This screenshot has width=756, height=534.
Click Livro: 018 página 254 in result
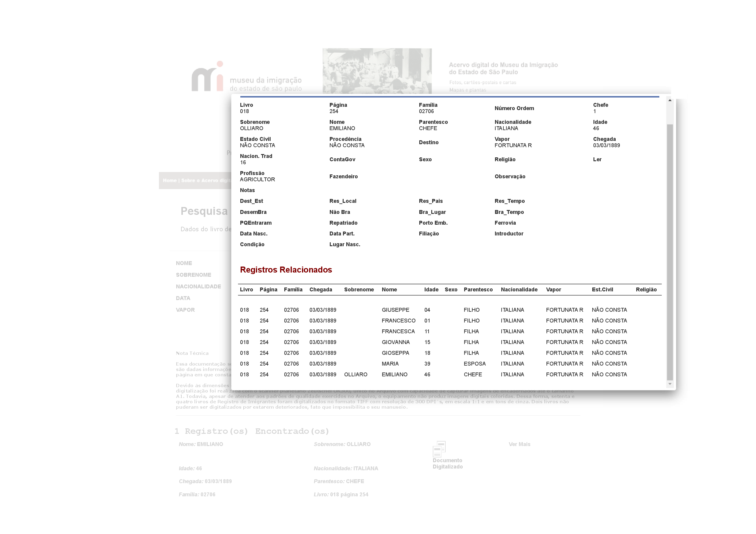point(341,495)
